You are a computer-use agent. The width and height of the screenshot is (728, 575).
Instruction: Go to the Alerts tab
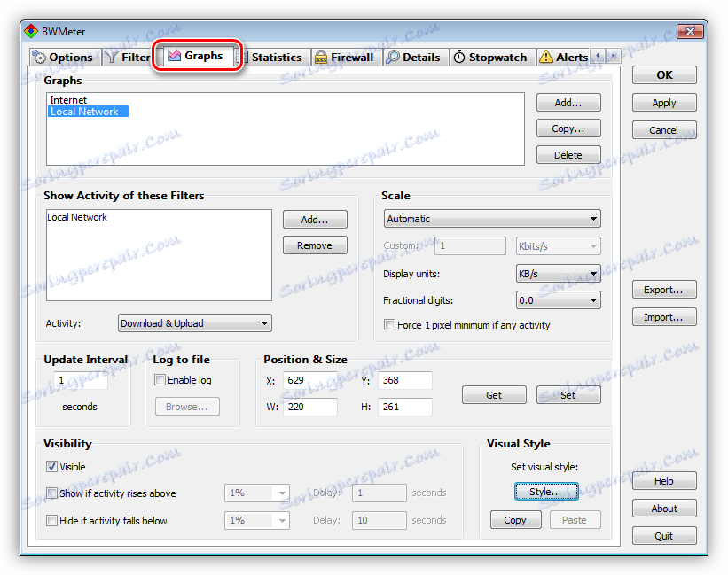(564, 58)
